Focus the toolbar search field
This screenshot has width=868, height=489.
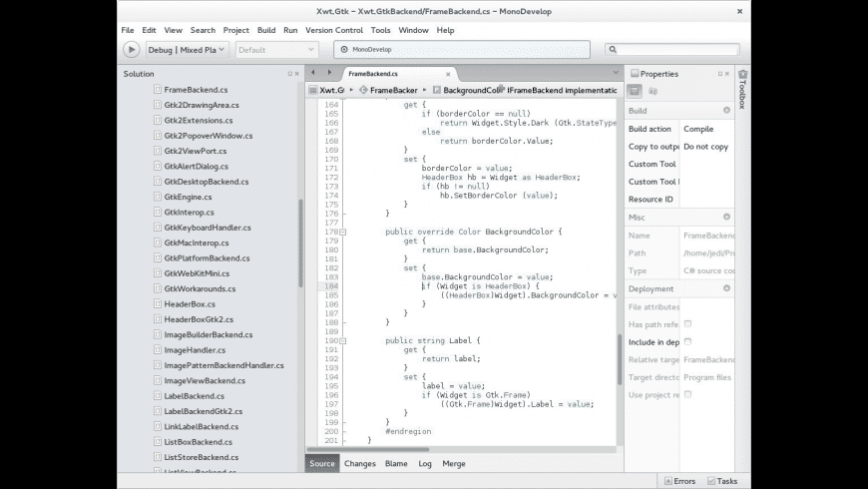coord(672,49)
